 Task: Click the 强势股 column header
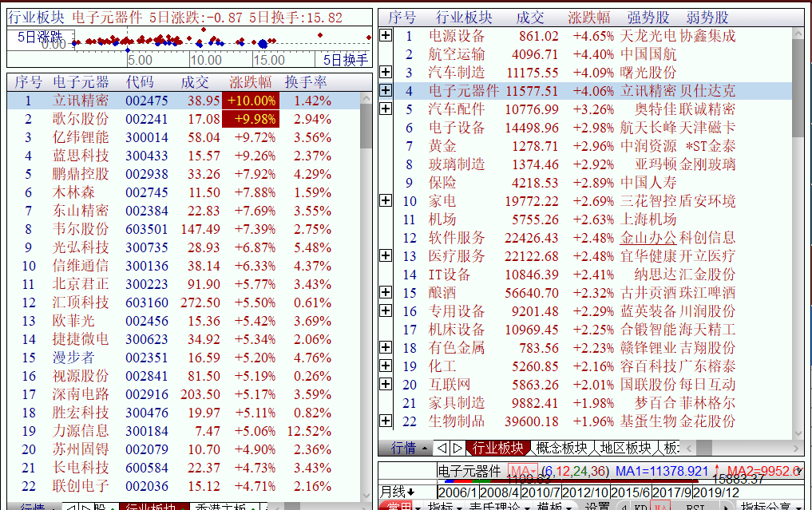pos(648,18)
